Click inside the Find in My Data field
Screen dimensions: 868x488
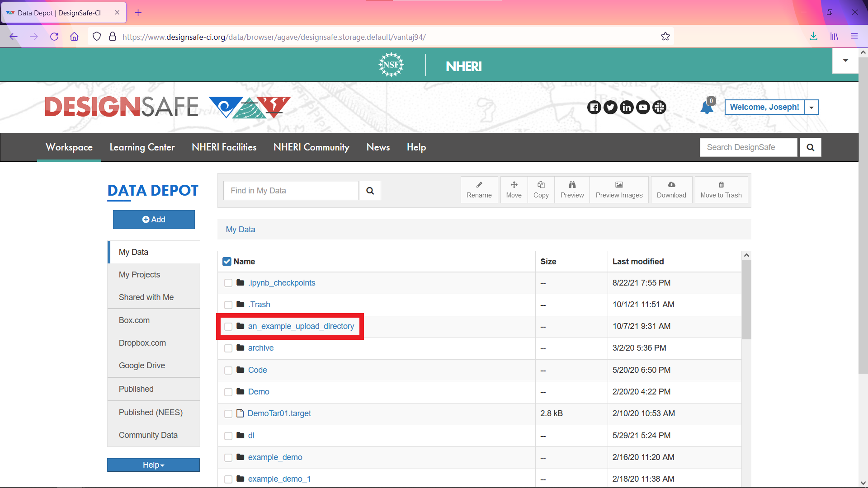pyautogui.click(x=291, y=190)
